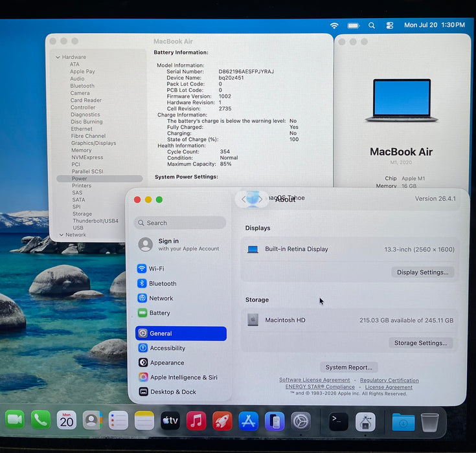Open Desktop & Dock settings

pyautogui.click(x=181, y=392)
